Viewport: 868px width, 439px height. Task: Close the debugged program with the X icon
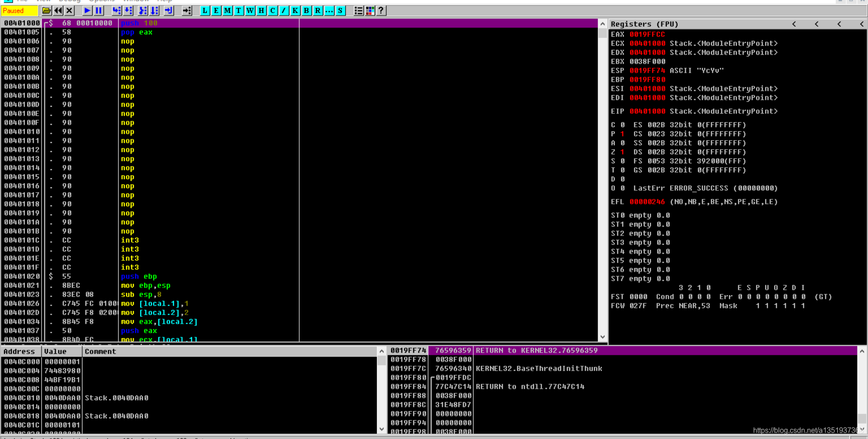(x=69, y=10)
